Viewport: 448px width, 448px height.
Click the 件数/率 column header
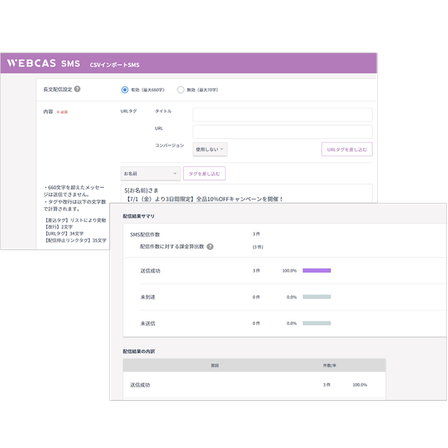pyautogui.click(x=329, y=365)
